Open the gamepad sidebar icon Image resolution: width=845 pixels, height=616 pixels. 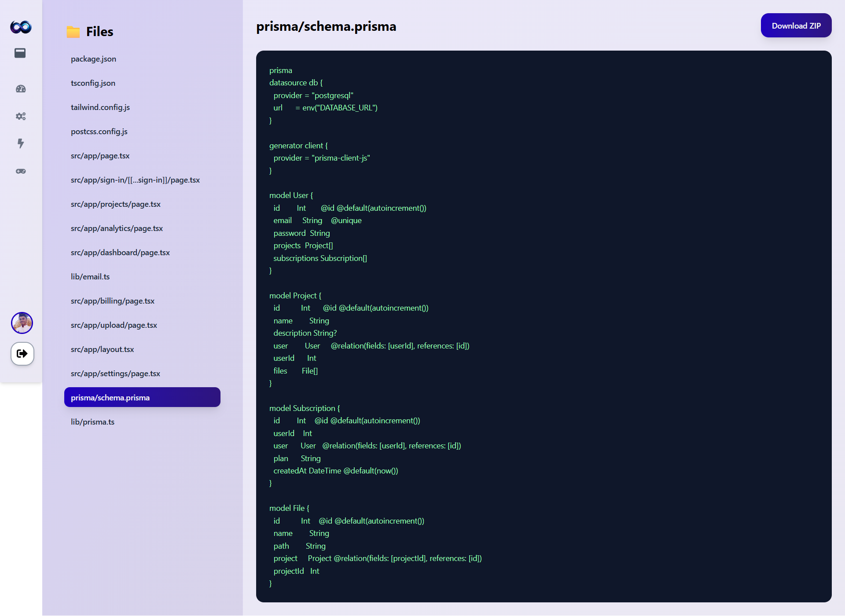point(21,171)
